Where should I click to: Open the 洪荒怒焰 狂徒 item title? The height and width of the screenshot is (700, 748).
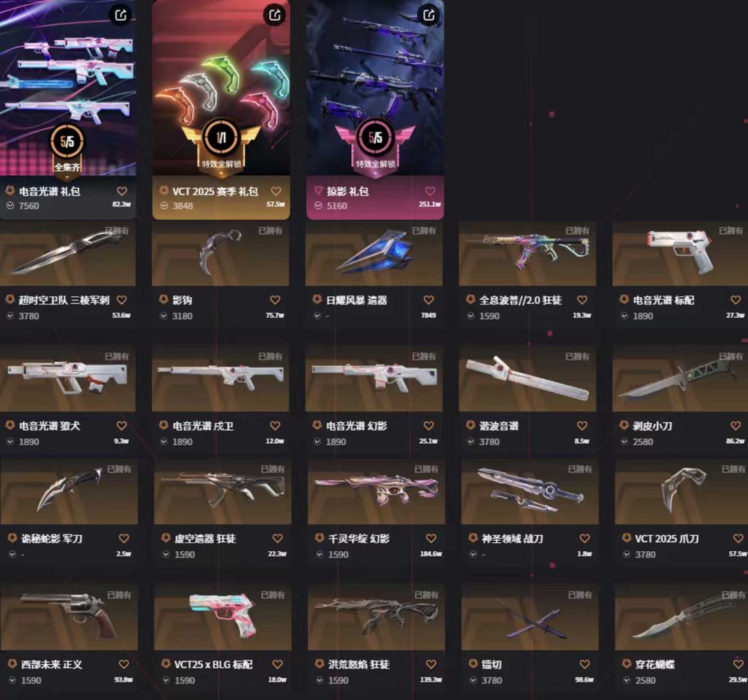(x=359, y=664)
